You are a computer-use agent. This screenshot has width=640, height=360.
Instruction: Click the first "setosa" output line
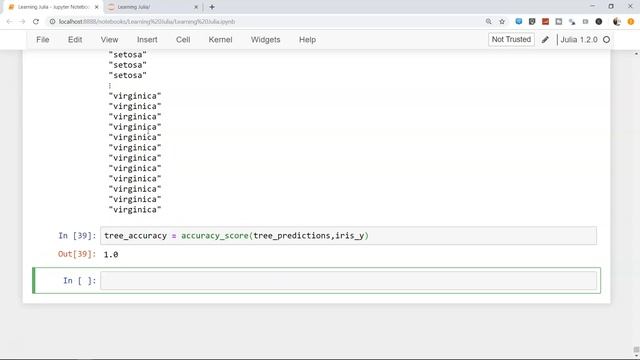pyautogui.click(x=128, y=55)
